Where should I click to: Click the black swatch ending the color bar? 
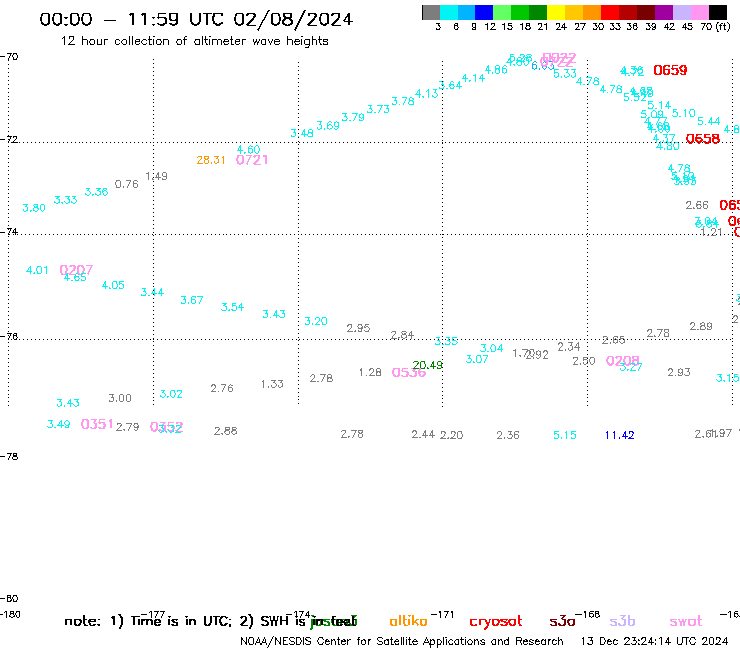tap(717, 12)
